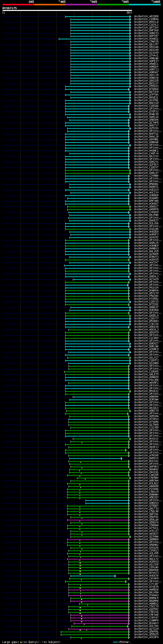Click hit UniRef100_C3KJZ4
The width and height of the screenshot is (163, 644).
(146, 324)
